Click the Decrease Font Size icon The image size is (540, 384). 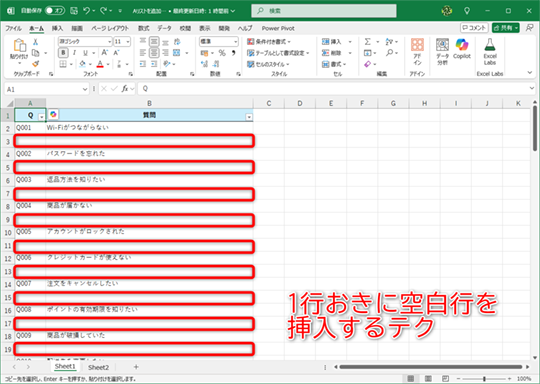coord(116,53)
